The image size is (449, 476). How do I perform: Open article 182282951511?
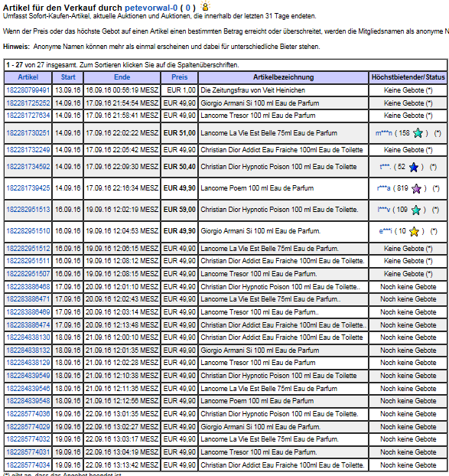(x=28, y=261)
